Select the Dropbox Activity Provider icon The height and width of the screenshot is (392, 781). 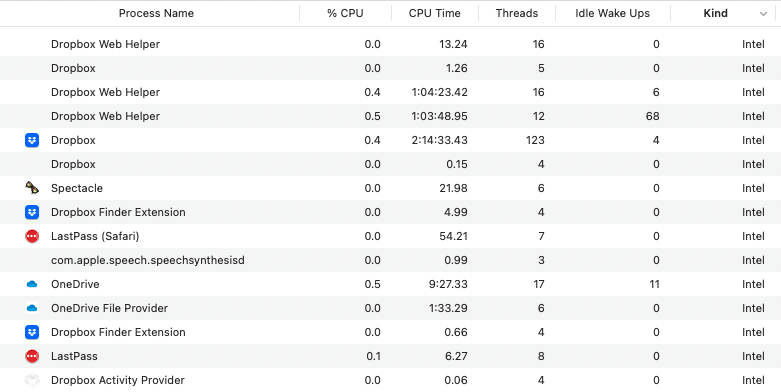32,381
